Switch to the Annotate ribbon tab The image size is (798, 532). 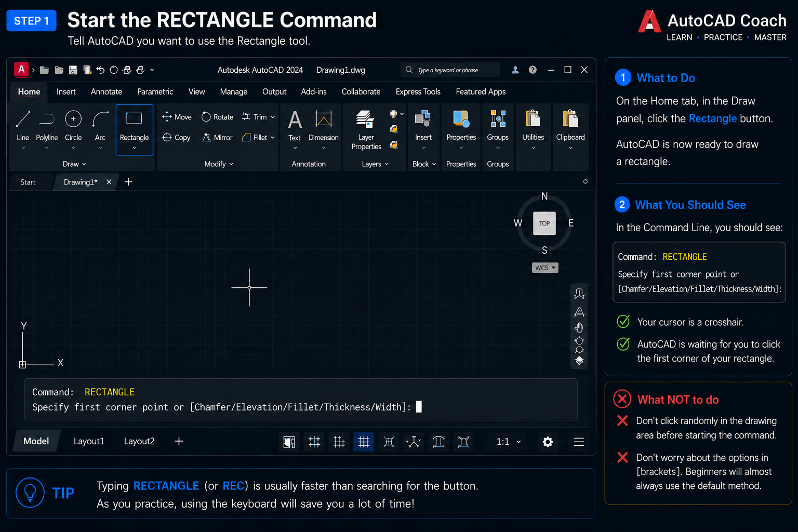pyautogui.click(x=107, y=91)
